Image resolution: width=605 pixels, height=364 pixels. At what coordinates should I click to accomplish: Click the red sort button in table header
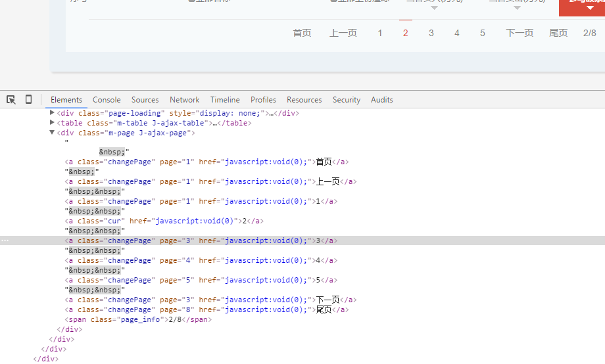(x=582, y=8)
